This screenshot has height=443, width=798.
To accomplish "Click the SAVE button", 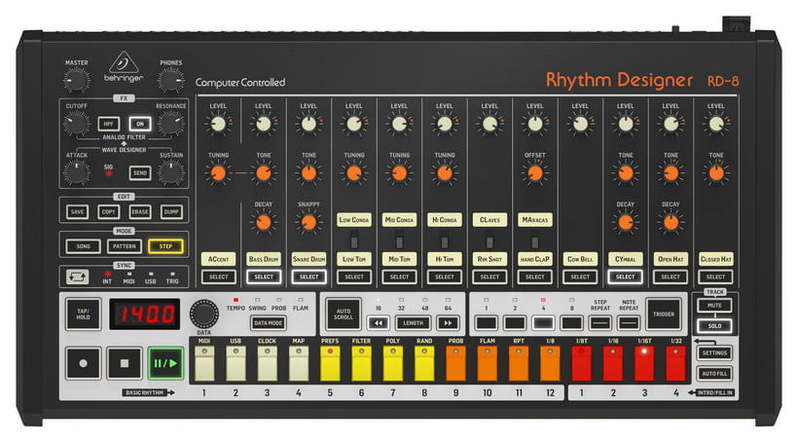I will click(77, 212).
